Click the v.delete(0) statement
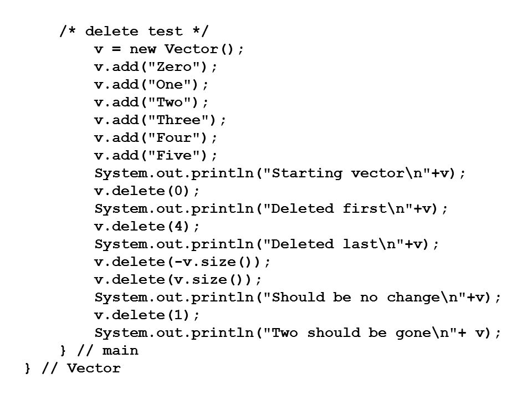532x399 pixels. click(x=147, y=191)
